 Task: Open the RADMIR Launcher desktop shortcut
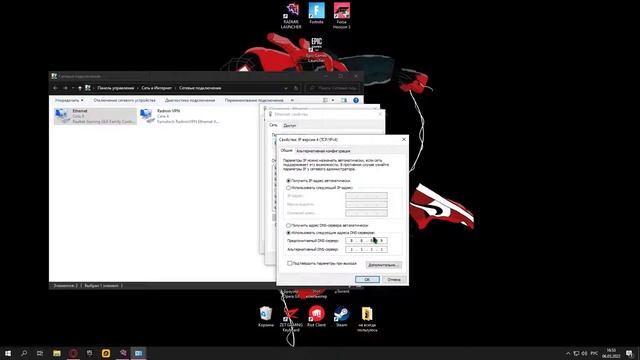(x=291, y=16)
